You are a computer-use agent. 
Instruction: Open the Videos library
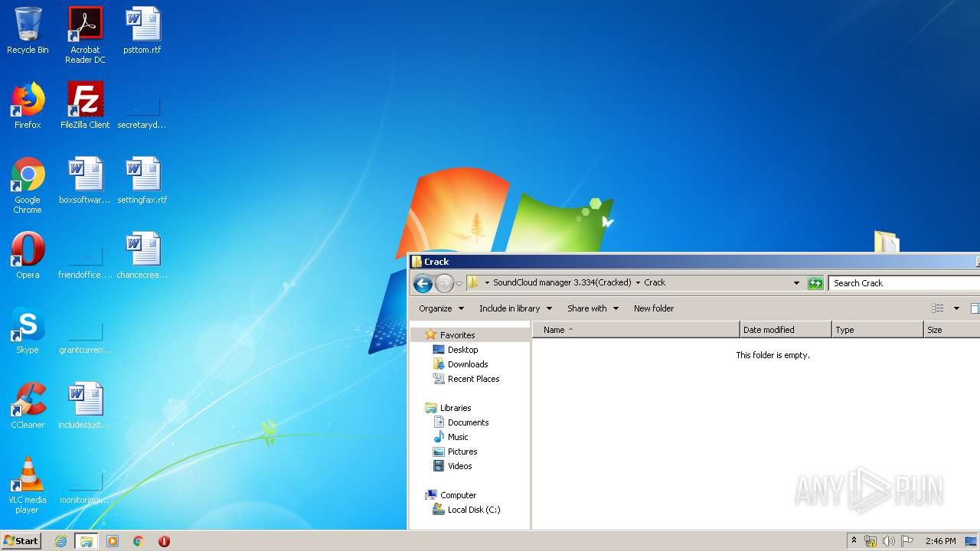(x=459, y=466)
